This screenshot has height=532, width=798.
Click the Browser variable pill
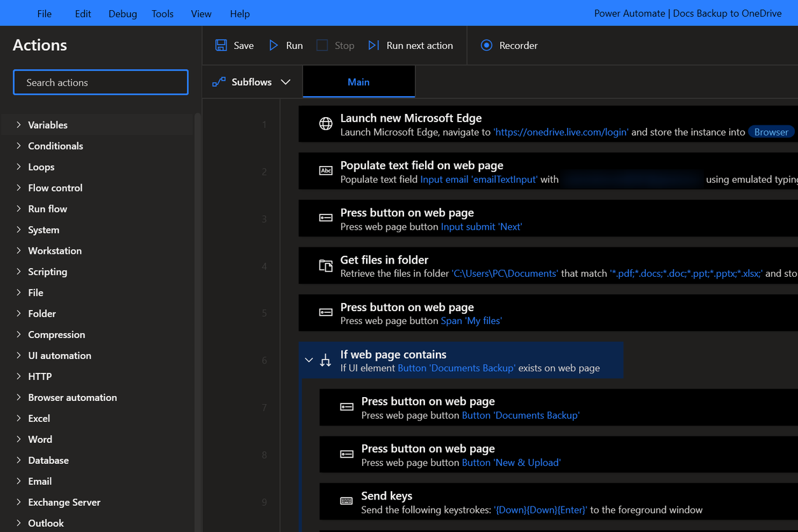pos(771,132)
